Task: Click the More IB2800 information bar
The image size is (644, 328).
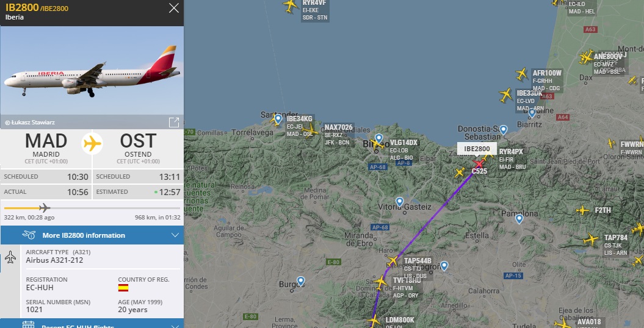Action: (x=92, y=235)
